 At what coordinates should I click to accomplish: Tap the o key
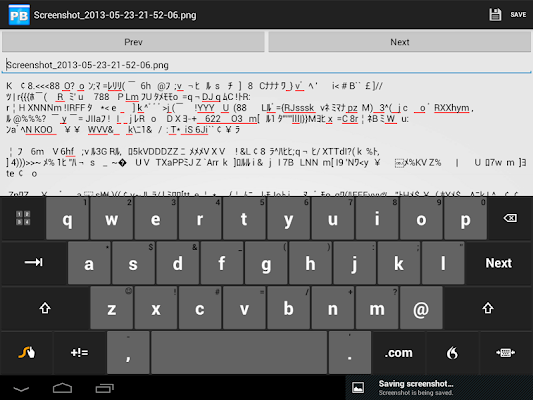pyautogui.click(x=421, y=219)
